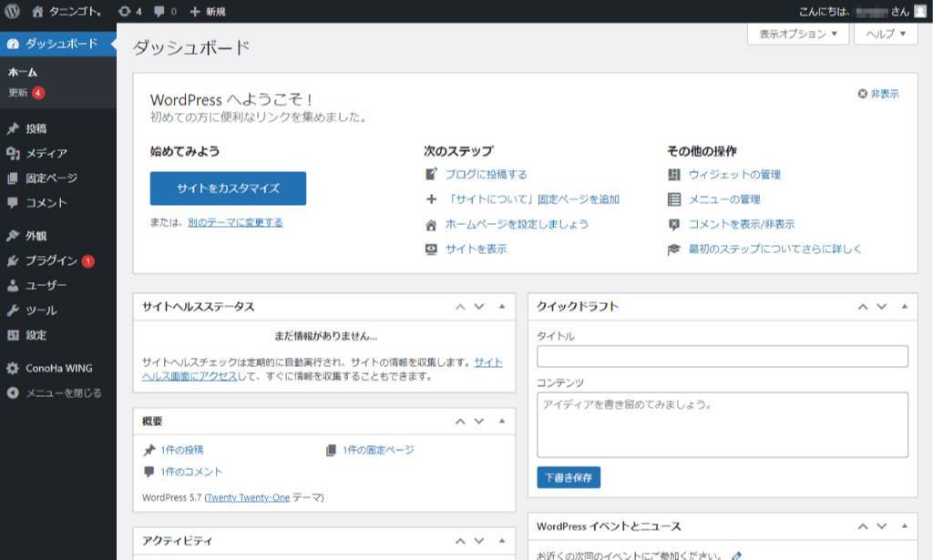
Task: Open the ブログに投稿する link
Action: (486, 174)
